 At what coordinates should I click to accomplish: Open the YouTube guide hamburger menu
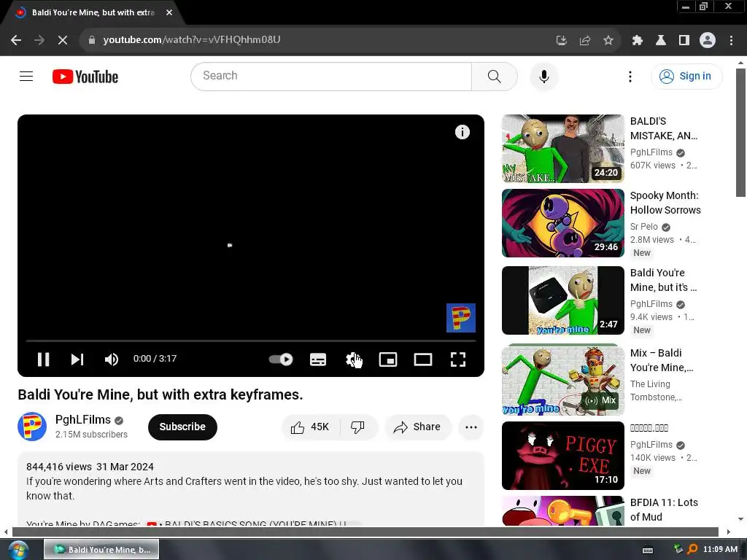point(26,76)
